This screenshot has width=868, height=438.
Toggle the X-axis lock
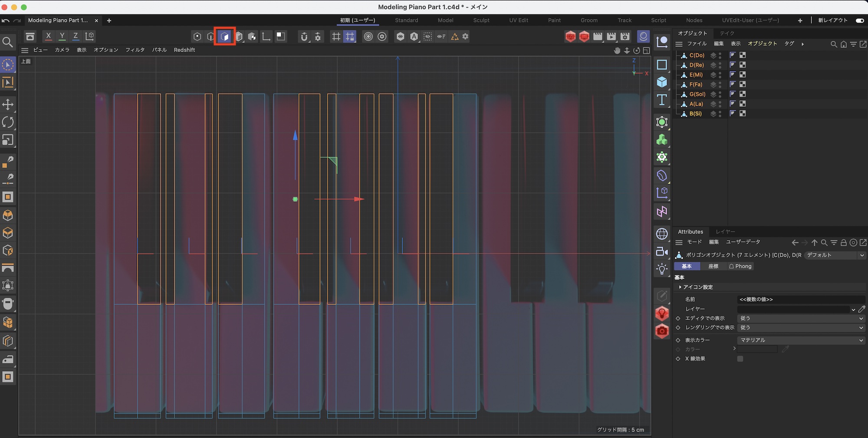click(48, 36)
